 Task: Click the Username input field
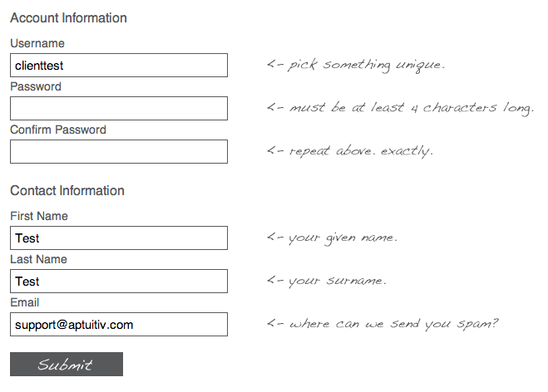(x=119, y=66)
